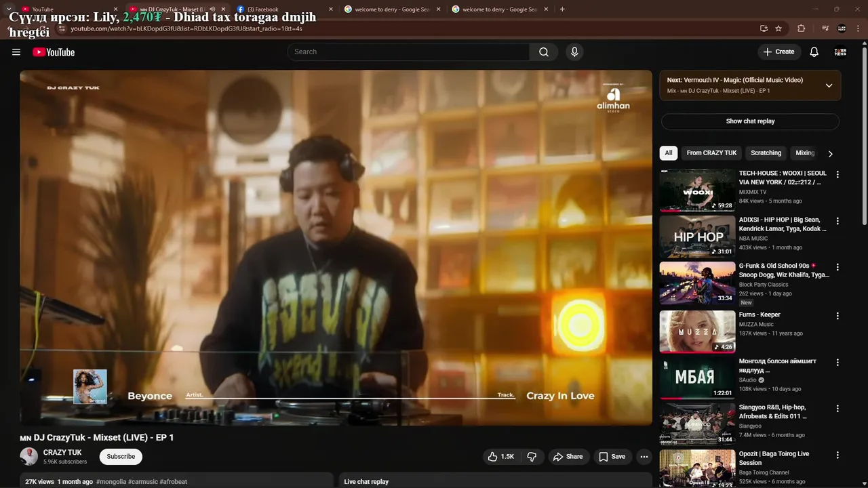Click Show chat replay button

click(x=750, y=121)
